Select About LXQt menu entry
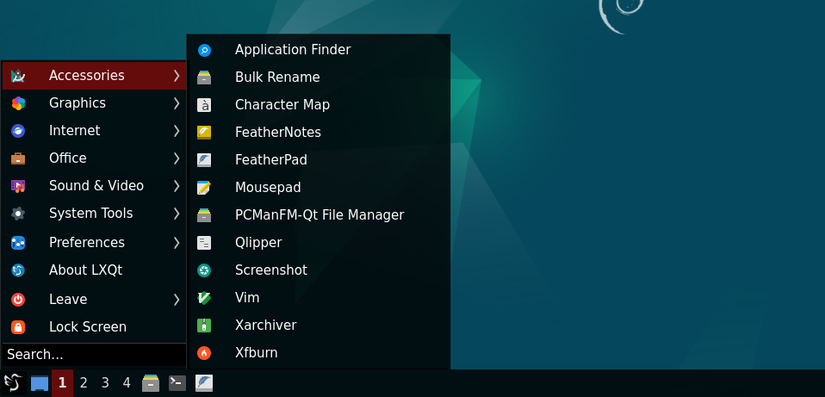The height and width of the screenshot is (397, 825). point(94,270)
